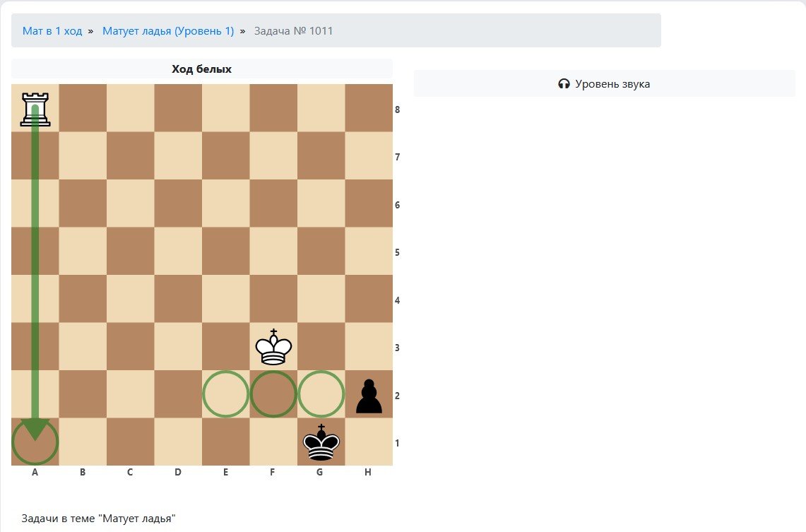Click the green circle on g2
The image size is (806, 532).
pos(321,394)
